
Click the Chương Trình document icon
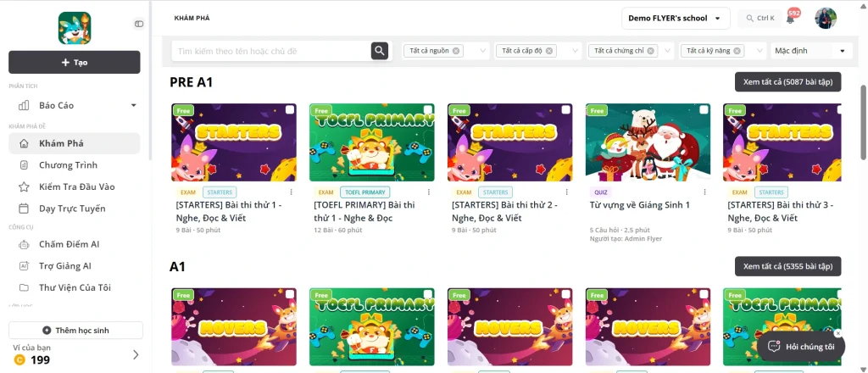(24, 165)
